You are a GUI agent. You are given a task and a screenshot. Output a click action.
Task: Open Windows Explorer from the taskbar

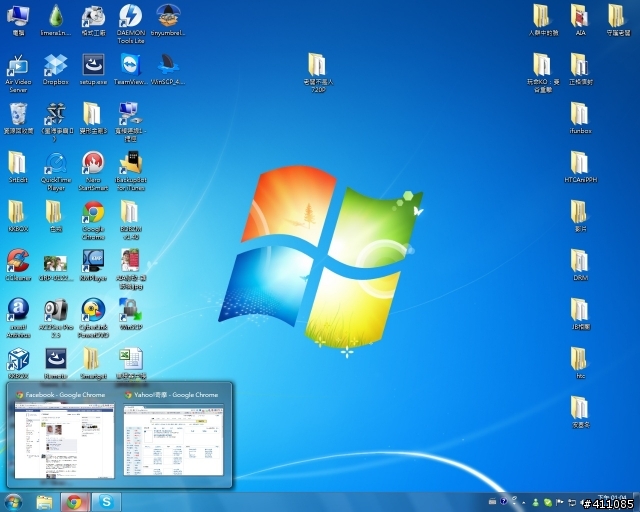tap(44, 502)
